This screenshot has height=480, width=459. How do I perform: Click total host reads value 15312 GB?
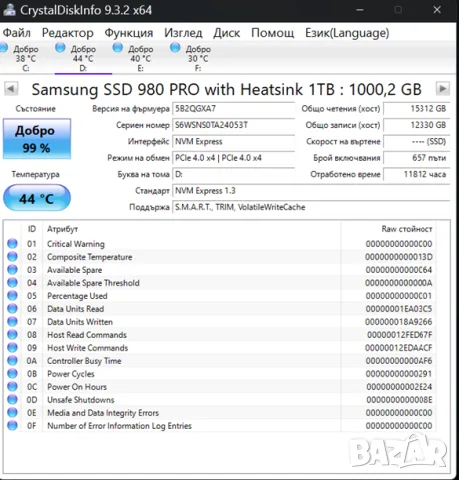tap(417, 109)
